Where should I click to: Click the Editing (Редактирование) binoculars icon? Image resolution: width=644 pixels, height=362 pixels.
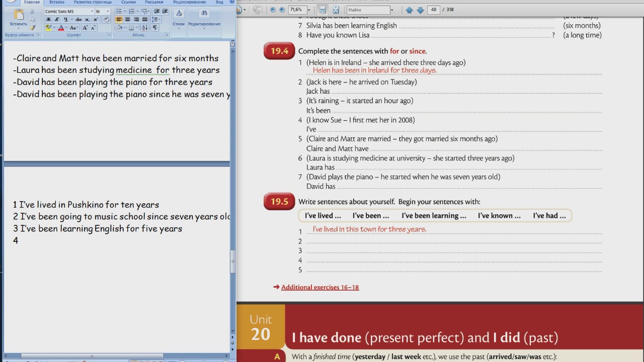204,13
